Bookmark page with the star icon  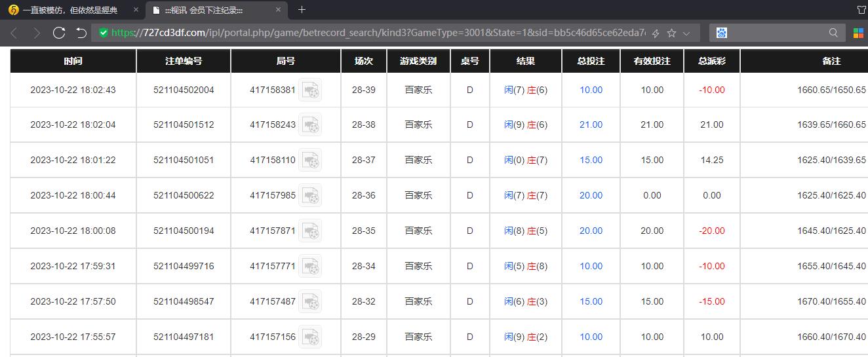[671, 33]
